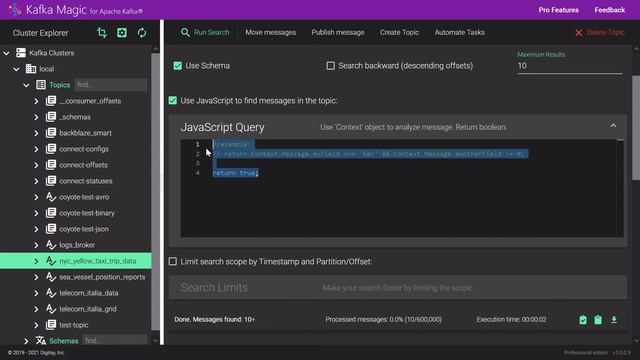This screenshot has height=360, width=640.
Task: Uncheck the Use Schema checkbox
Action: 178,66
